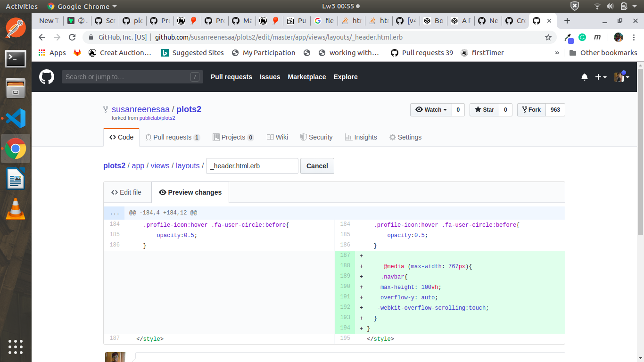Select added line number 188 in diff
The height and width of the screenshot is (362, 644).
tap(345, 266)
